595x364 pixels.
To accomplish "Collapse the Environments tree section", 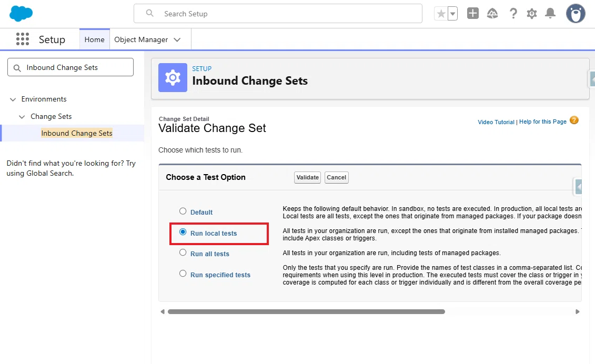I will tap(13, 99).
